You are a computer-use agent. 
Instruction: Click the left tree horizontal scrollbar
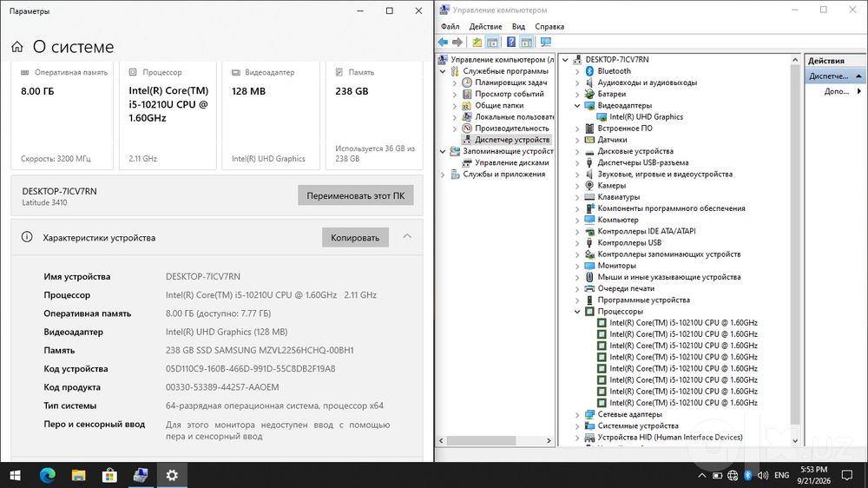click(481, 441)
